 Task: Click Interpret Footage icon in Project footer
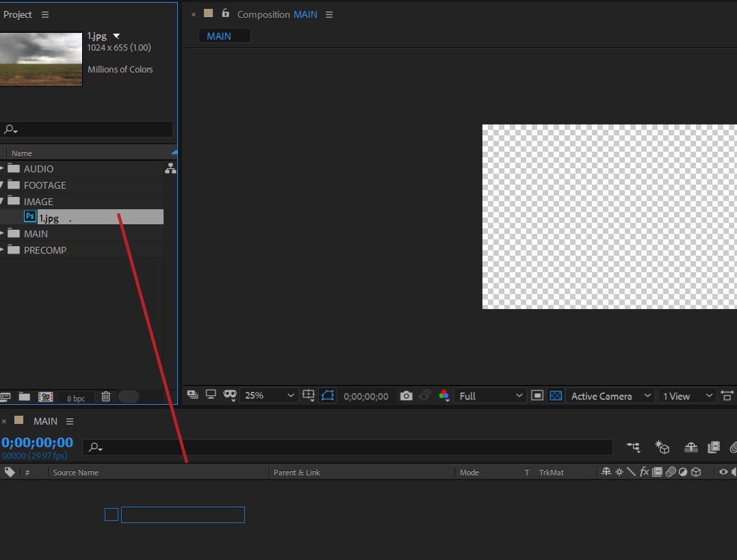click(5, 397)
